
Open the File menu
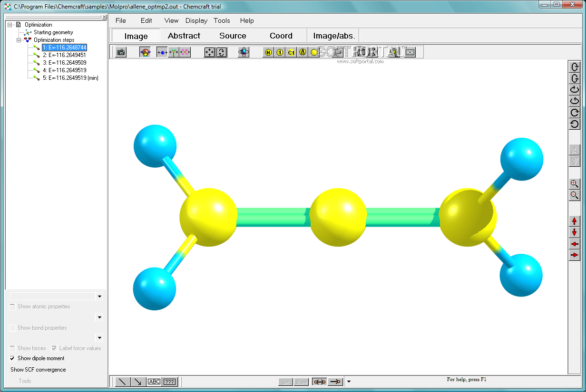(121, 20)
